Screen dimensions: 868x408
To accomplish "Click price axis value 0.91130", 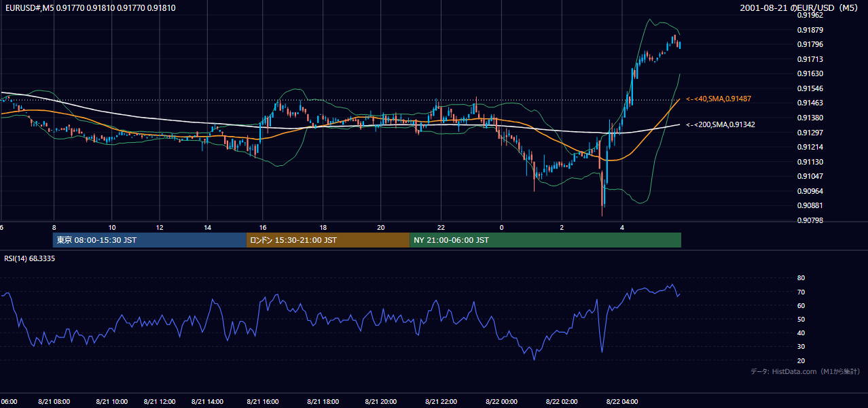I will coord(810,162).
